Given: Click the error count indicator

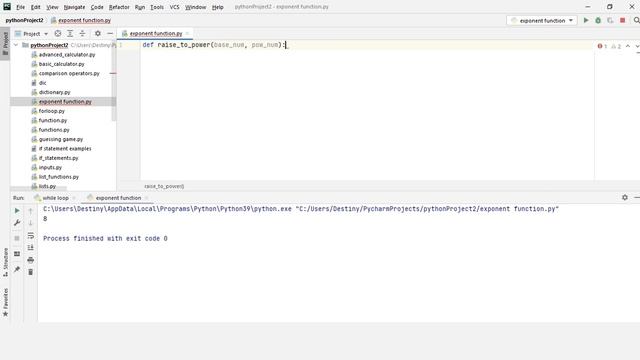Looking at the screenshot, I should tap(602, 46).
